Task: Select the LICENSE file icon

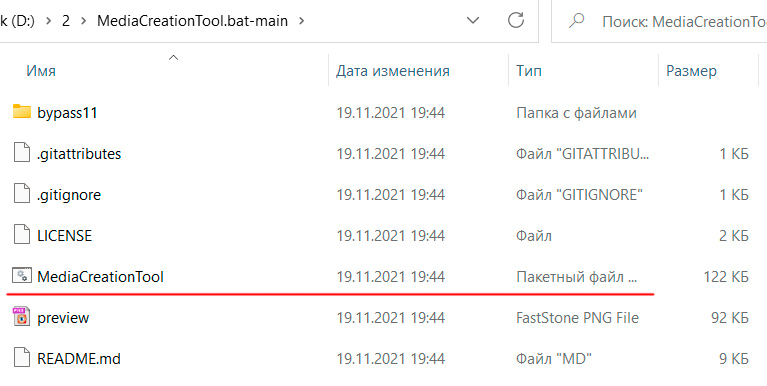Action: pos(22,235)
